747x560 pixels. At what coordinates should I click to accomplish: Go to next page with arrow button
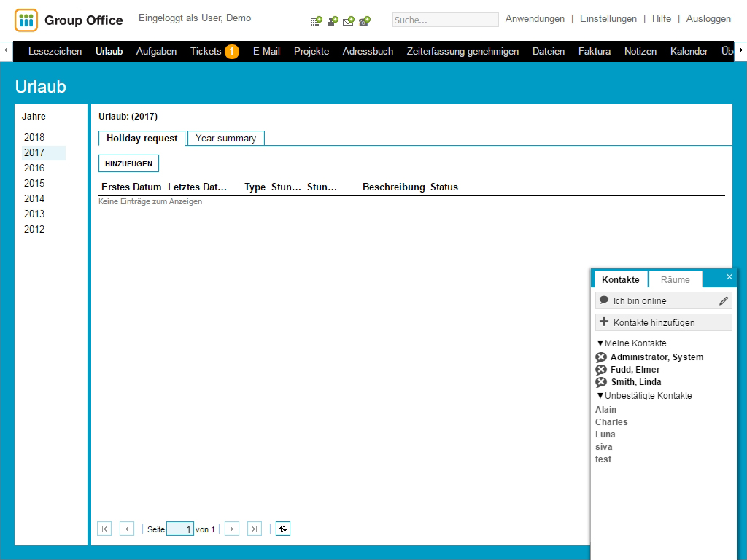pyautogui.click(x=232, y=529)
